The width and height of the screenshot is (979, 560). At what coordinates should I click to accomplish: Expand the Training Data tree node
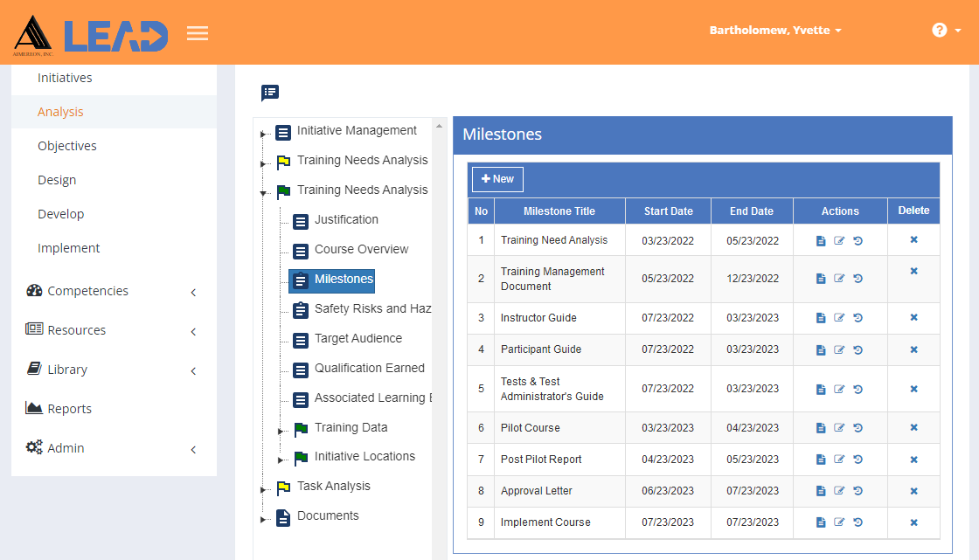[x=281, y=431]
